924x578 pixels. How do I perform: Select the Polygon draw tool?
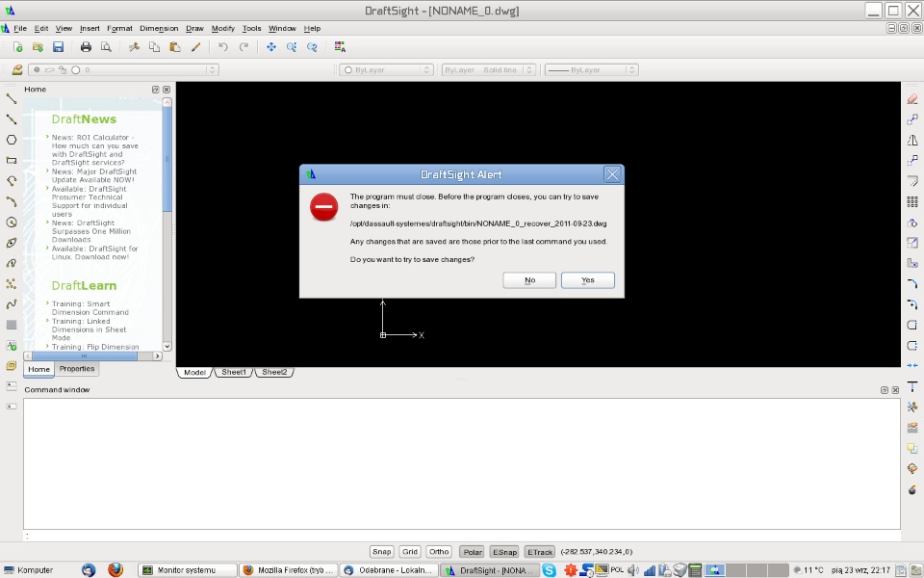[12, 140]
